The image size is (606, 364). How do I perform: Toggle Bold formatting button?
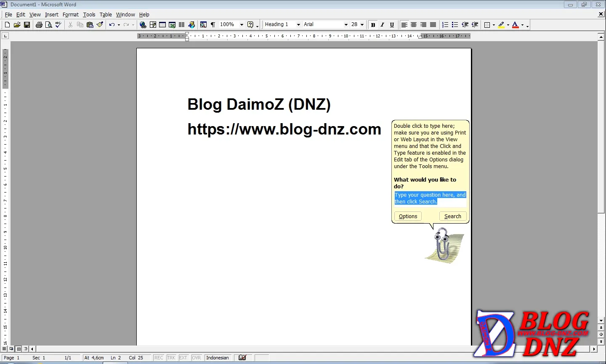pyautogui.click(x=373, y=25)
